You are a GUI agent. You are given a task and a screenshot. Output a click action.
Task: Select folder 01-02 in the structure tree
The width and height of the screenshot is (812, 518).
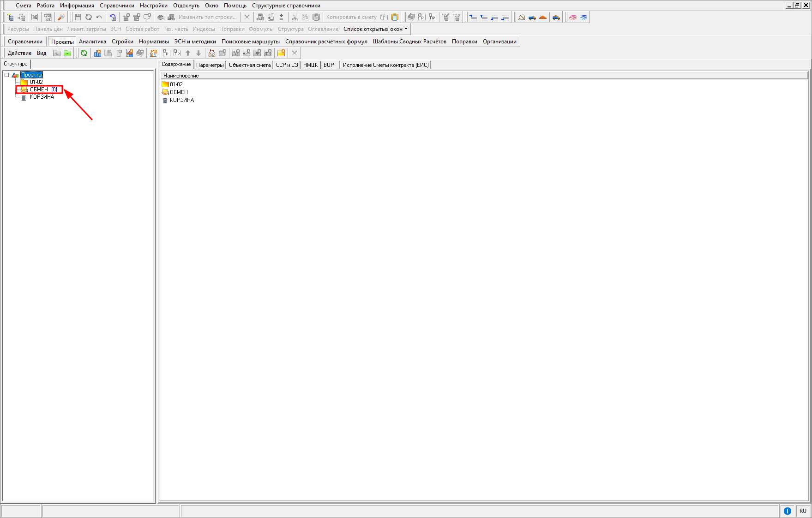(x=36, y=82)
